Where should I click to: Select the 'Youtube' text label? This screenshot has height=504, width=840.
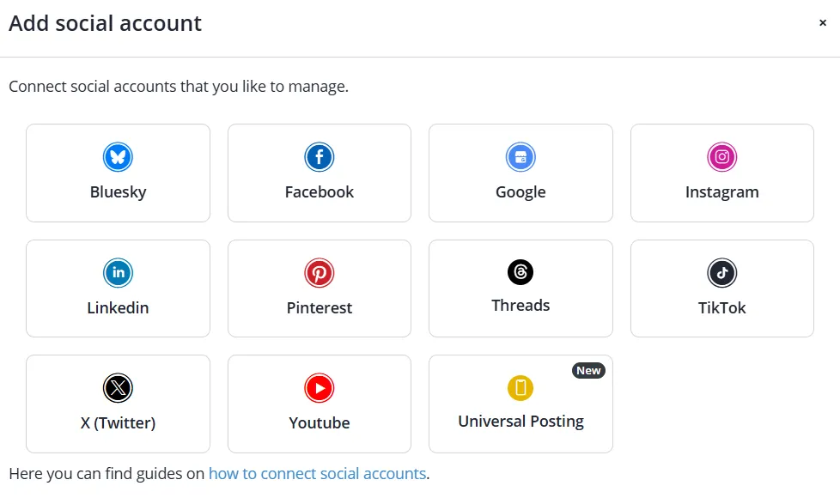(x=320, y=422)
